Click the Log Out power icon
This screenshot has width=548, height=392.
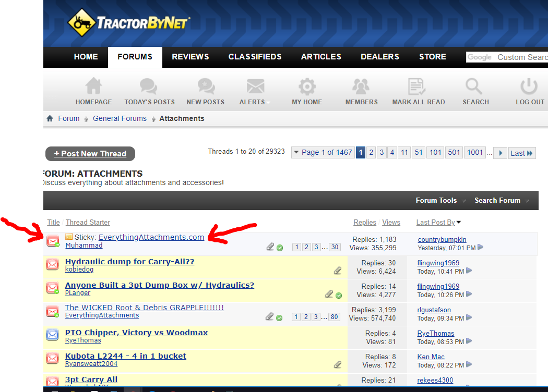[530, 87]
